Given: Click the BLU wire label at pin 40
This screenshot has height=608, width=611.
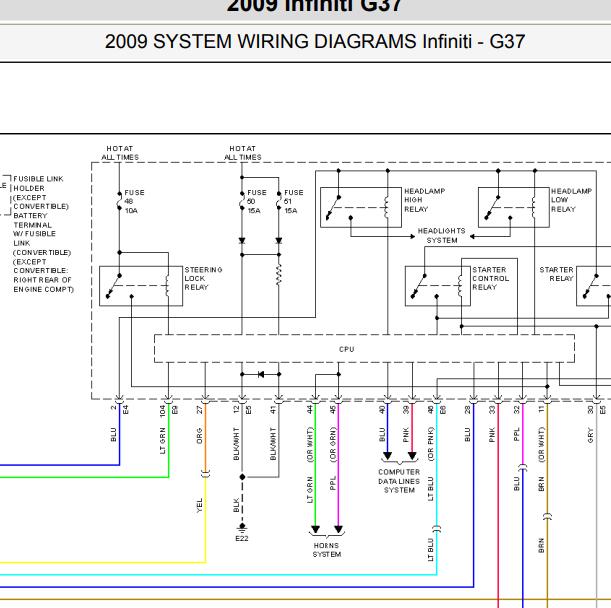Looking at the screenshot, I should 382,435.
